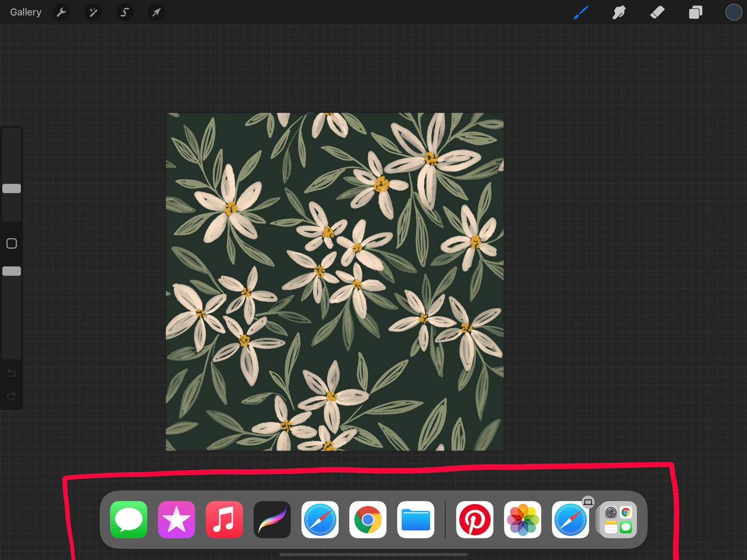Adjust the brush opacity slider
This screenshot has width=747, height=560.
(x=11, y=271)
